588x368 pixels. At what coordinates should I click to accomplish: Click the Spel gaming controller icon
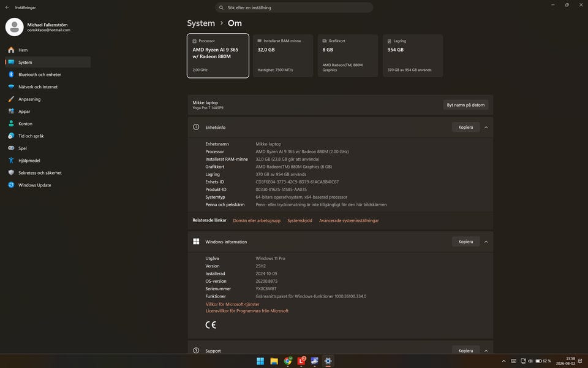pos(11,148)
